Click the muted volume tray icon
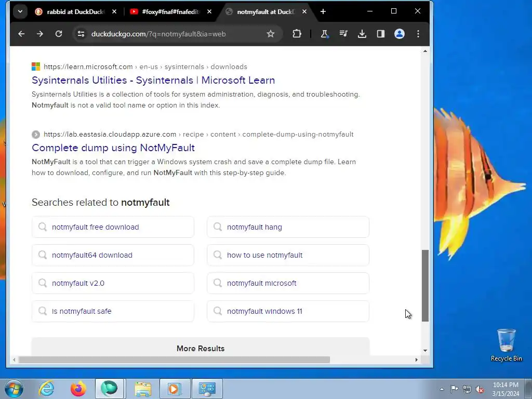The width and height of the screenshot is (532, 399). click(480, 389)
